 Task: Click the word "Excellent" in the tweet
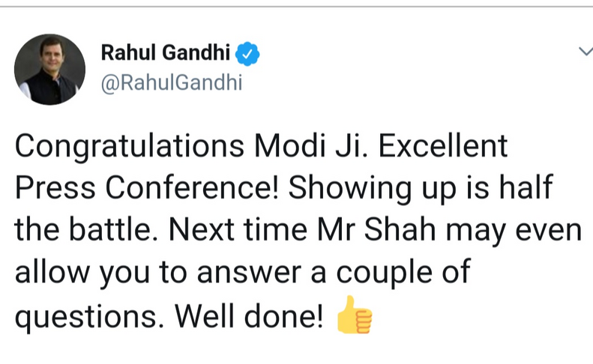[443, 146]
